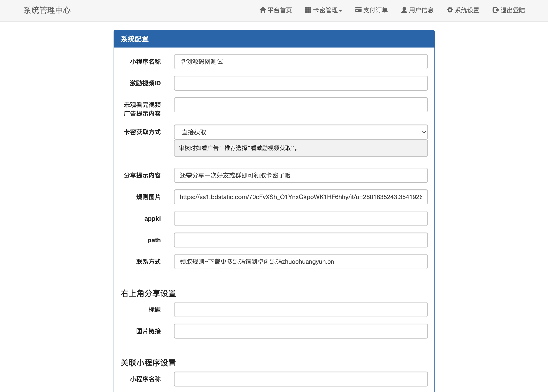The image size is (548, 392).
Task: Click into the appid input field
Action: (x=301, y=218)
